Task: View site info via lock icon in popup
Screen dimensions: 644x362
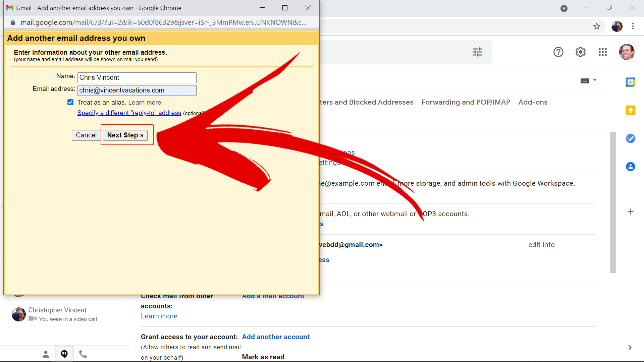Action: pos(13,22)
